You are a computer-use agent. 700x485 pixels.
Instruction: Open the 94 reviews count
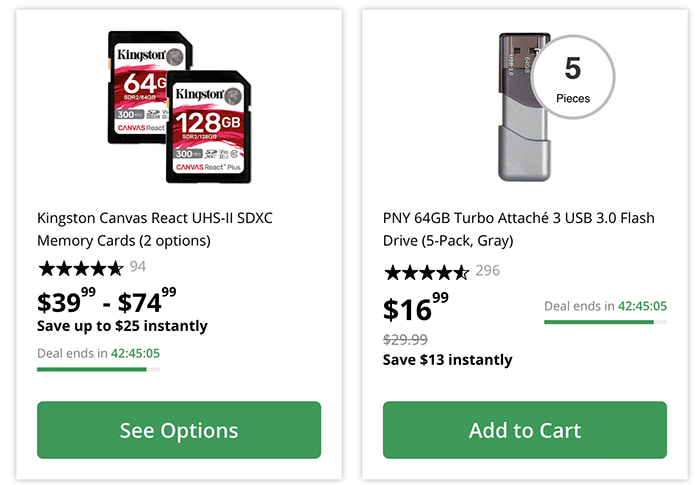click(138, 267)
